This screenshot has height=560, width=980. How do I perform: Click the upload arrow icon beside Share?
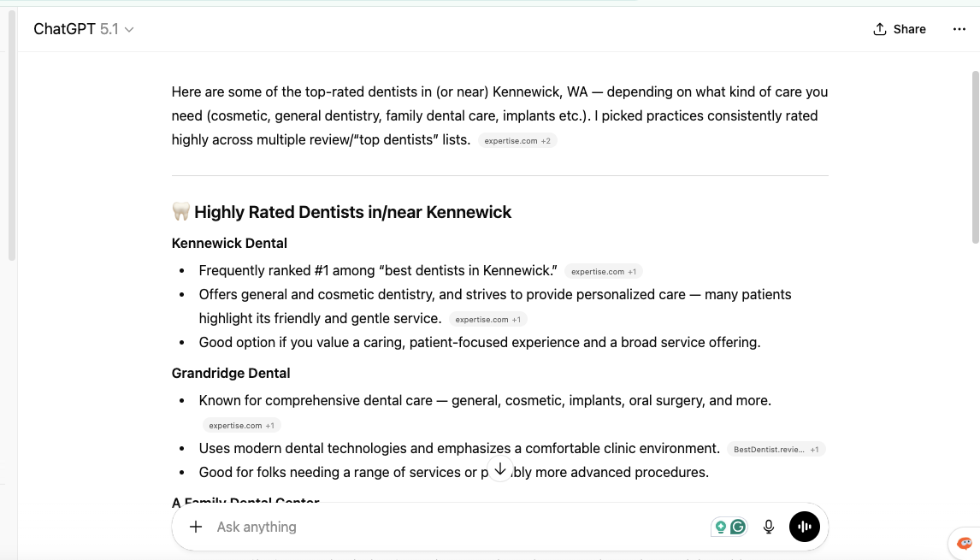tap(878, 28)
